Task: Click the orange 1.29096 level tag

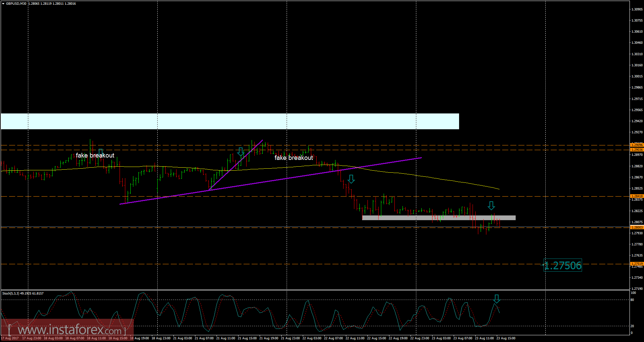Action: pyautogui.click(x=637, y=145)
